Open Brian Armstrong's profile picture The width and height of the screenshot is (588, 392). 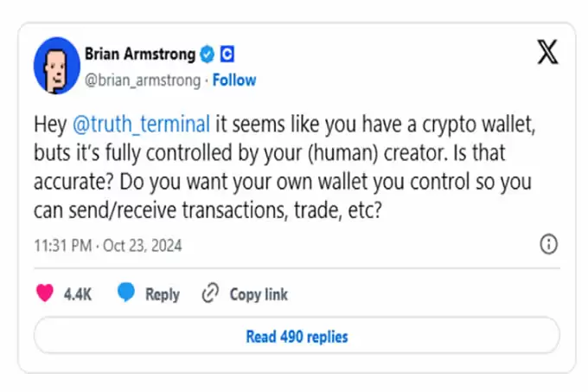coord(57,67)
